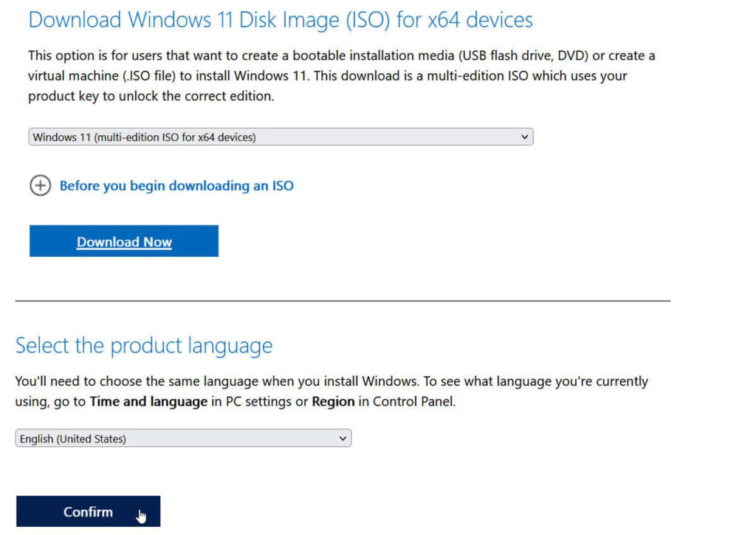Click the Confirm label on the dark button
The height and width of the screenshot is (535, 756).
click(88, 511)
